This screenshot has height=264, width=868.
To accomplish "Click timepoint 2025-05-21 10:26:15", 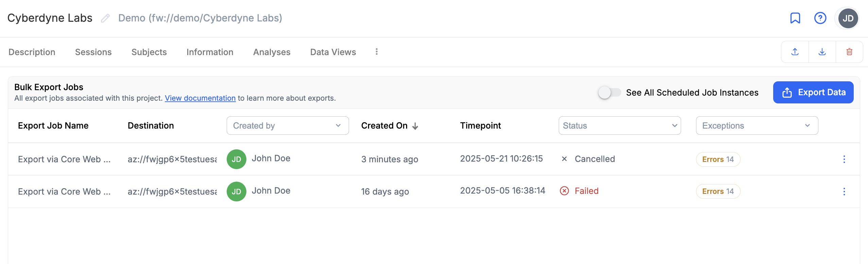I will [x=501, y=159].
